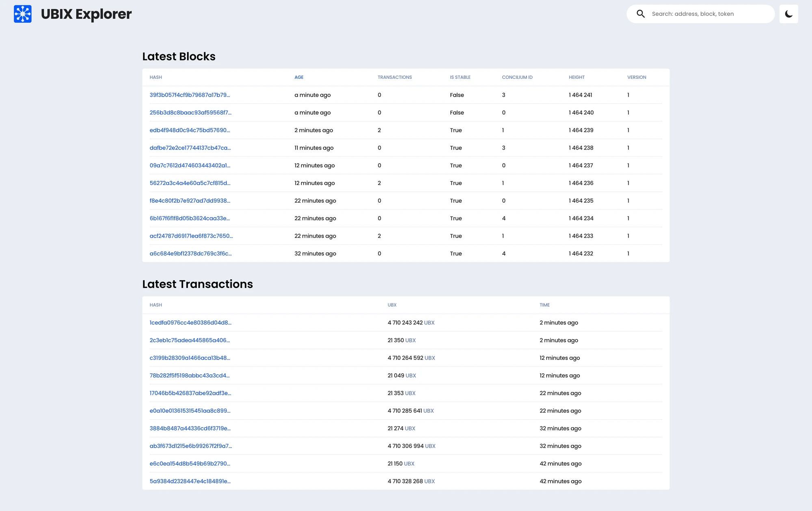Click the 32 minutes ago block age
This screenshot has width=812, height=511.
click(x=315, y=253)
